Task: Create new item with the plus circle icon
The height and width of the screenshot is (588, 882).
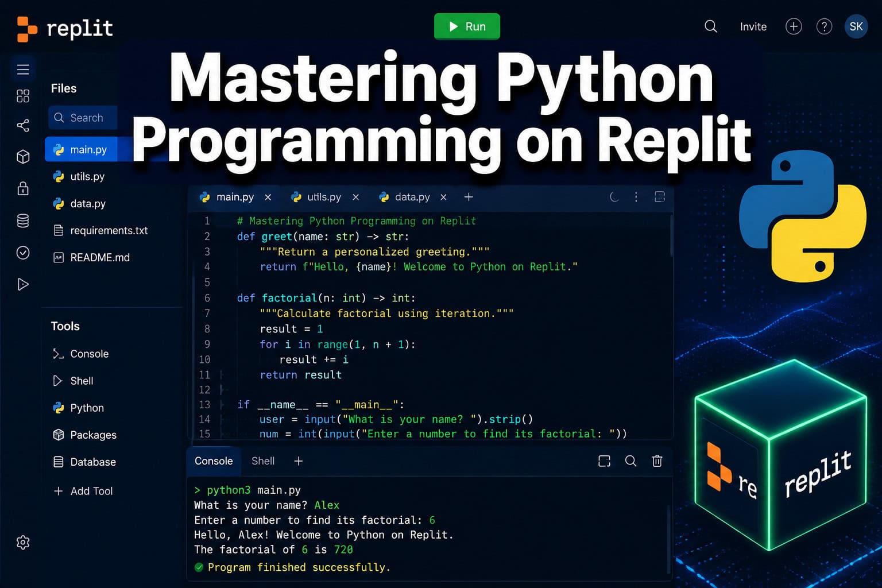Action: pyautogui.click(x=794, y=26)
